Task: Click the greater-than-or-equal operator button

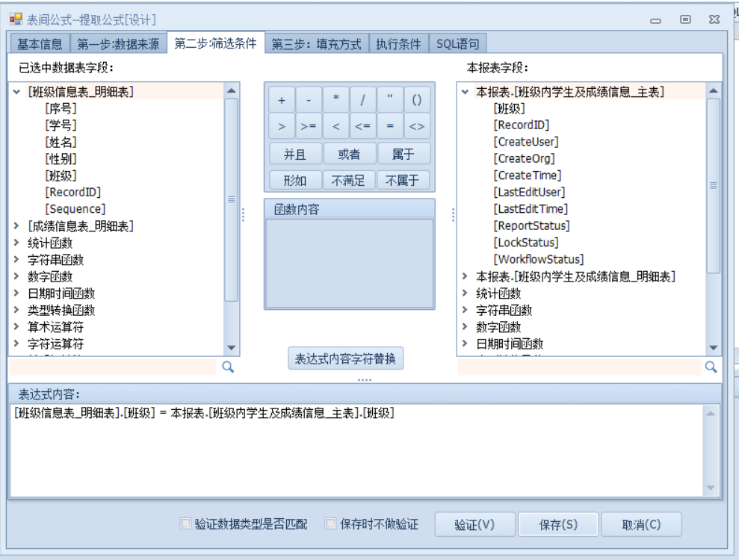Action: (x=308, y=127)
